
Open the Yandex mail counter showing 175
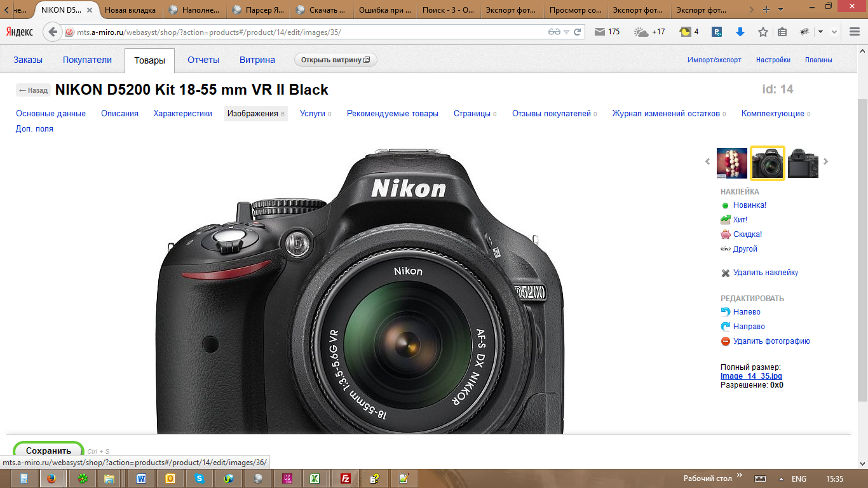(607, 32)
